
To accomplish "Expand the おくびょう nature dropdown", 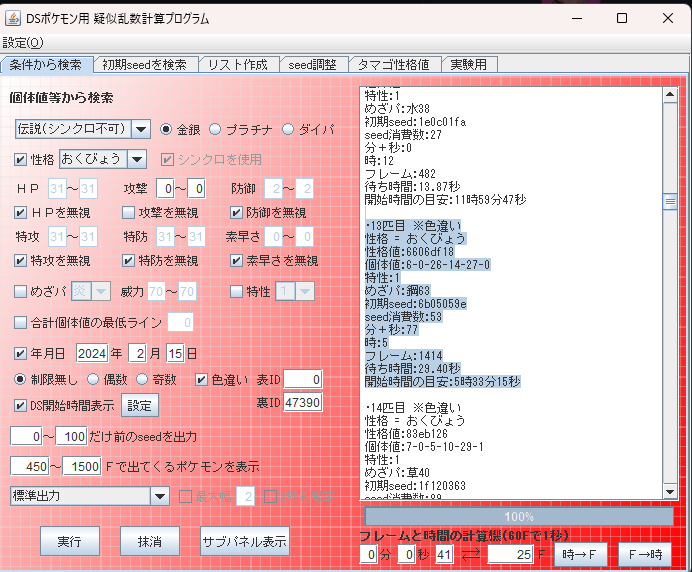I will pos(137,159).
